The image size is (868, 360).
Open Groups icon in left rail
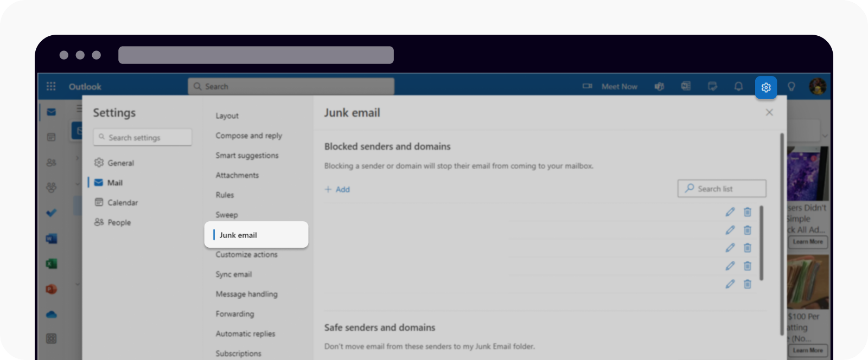(51, 188)
